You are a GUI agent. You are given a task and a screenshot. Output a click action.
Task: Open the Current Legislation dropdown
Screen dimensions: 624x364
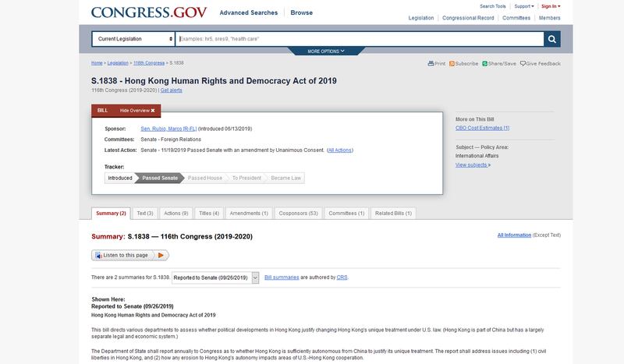133,38
